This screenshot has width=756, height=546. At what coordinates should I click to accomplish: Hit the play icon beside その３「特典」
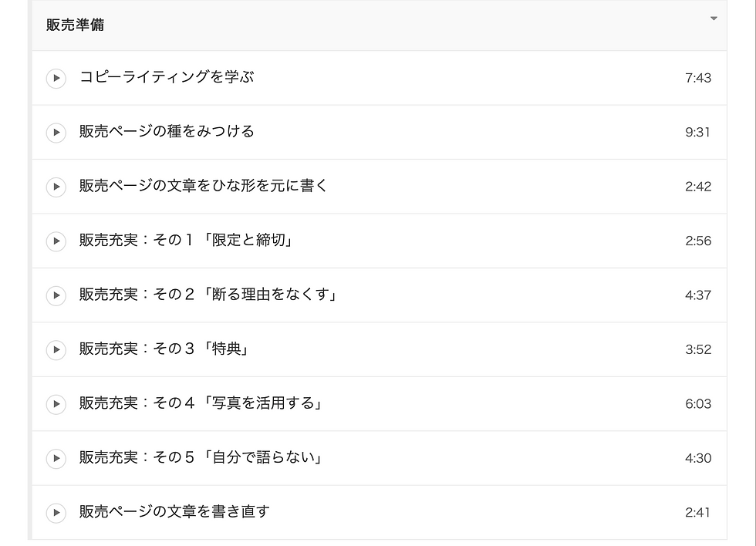pyautogui.click(x=56, y=350)
